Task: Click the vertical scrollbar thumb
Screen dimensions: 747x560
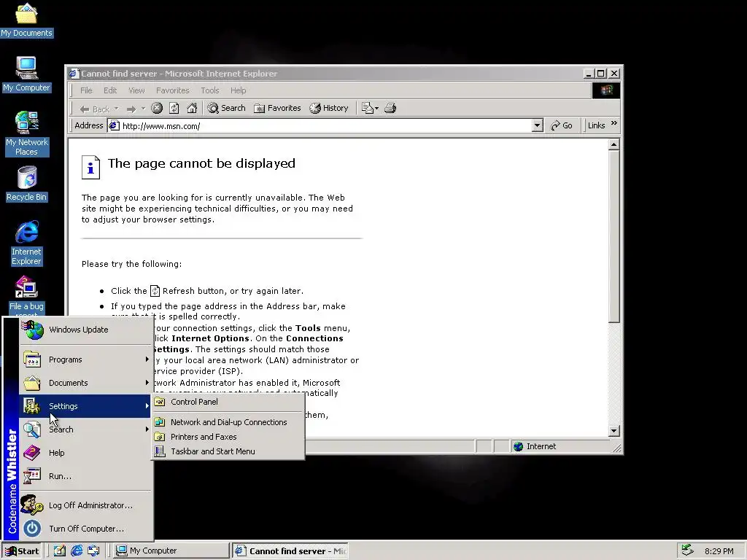Action: [x=614, y=236]
